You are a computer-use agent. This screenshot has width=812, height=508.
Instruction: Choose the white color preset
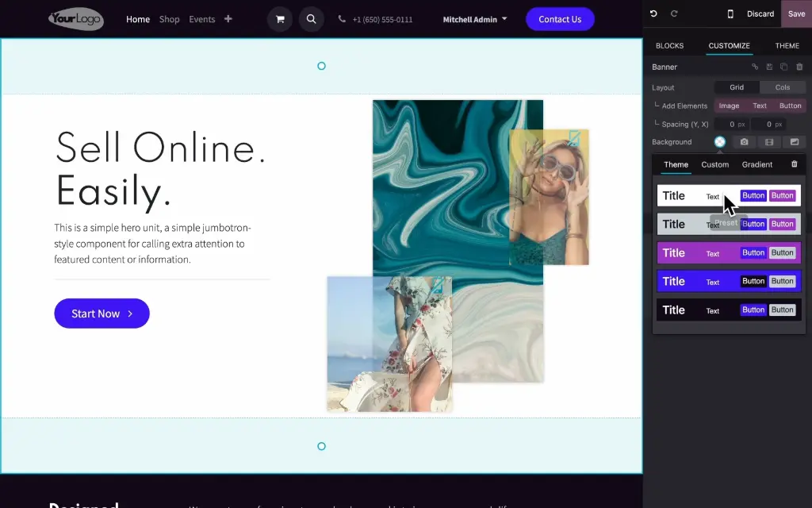[x=729, y=195]
